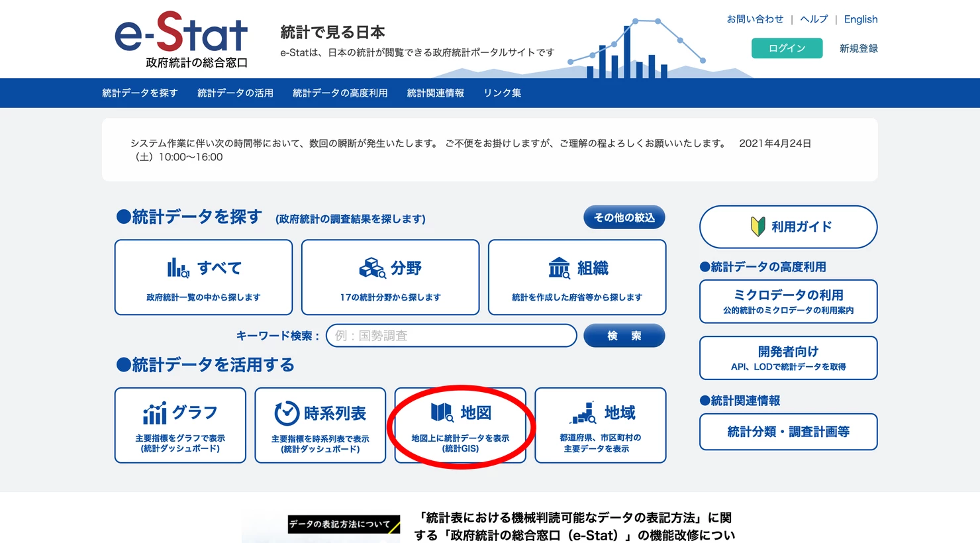Open リンク集 menu item
The height and width of the screenshot is (543, 980).
(x=502, y=93)
